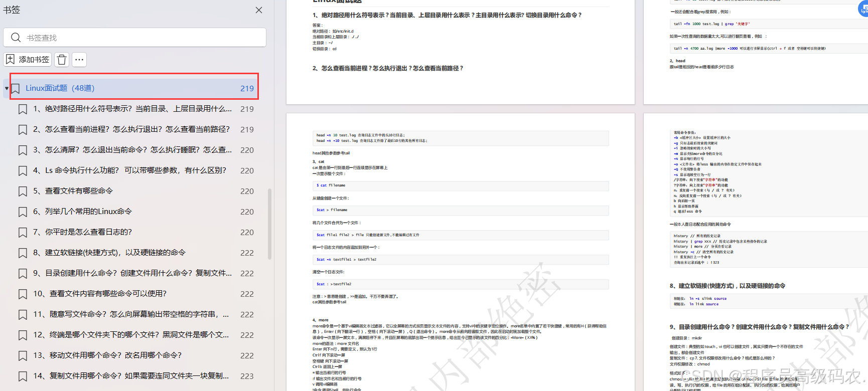Click bookmark icon of item 11、随意写文件命令
Image resolution: width=868 pixels, height=391 pixels.
23,315
